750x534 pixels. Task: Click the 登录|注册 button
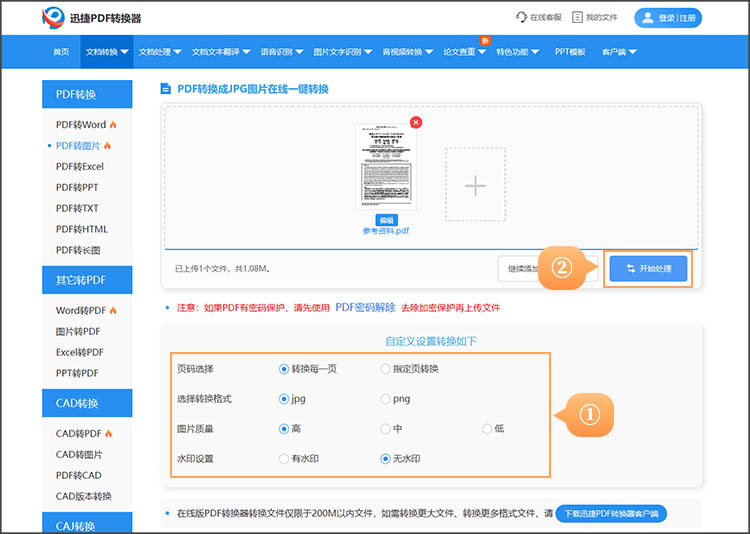pos(668,18)
